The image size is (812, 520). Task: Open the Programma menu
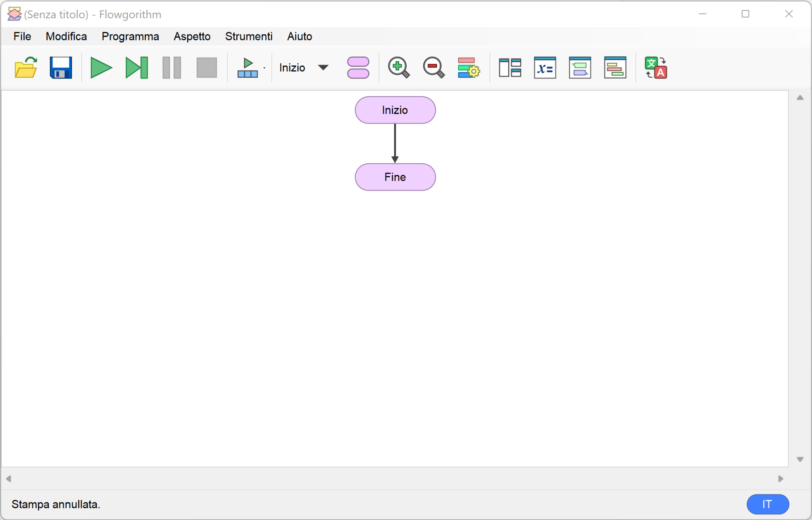(x=130, y=36)
